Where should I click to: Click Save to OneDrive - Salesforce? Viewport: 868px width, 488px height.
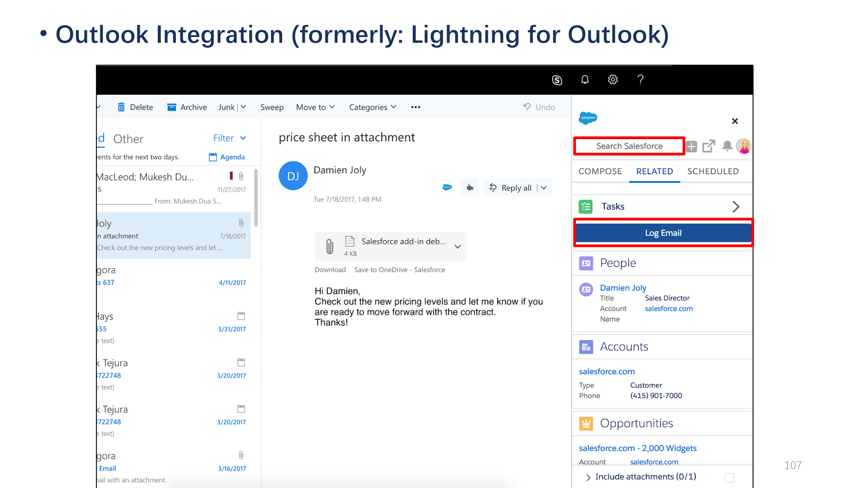coord(400,270)
